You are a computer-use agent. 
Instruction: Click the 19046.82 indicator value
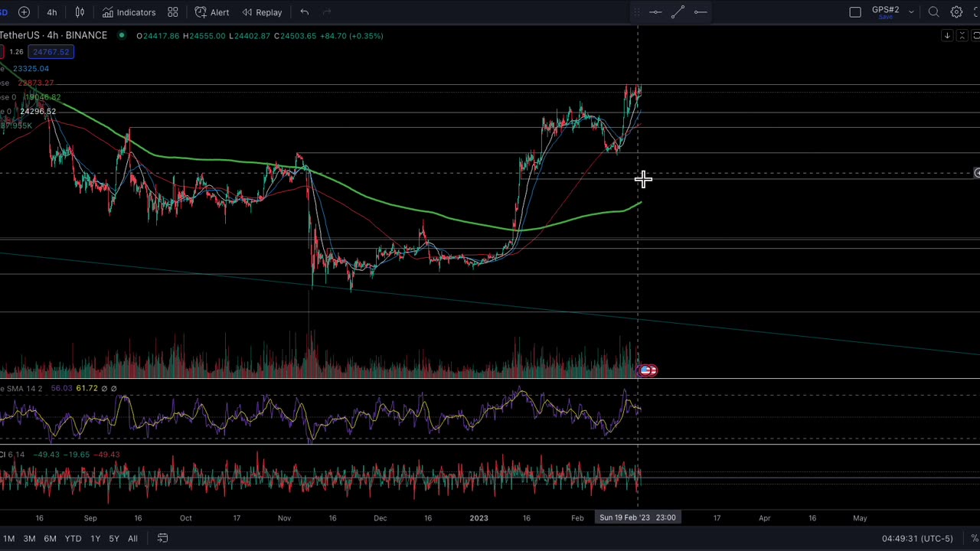[x=42, y=97]
